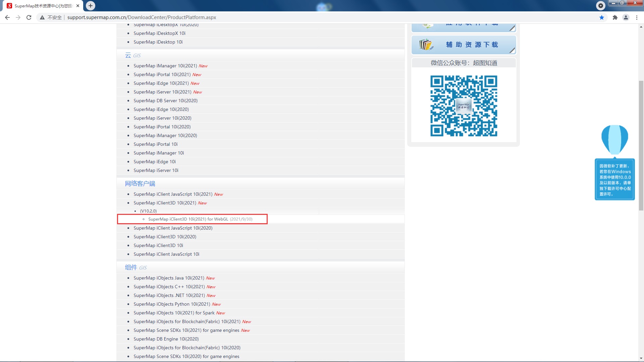Open SuperMap iEdge 10i entry
Screen dimensions: 644x362
coord(155,162)
